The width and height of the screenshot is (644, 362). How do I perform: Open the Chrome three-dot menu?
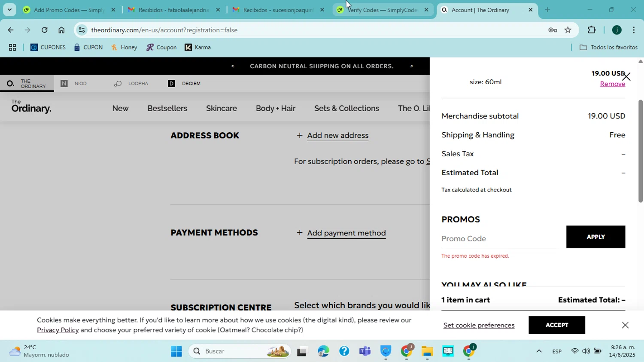coord(634,30)
